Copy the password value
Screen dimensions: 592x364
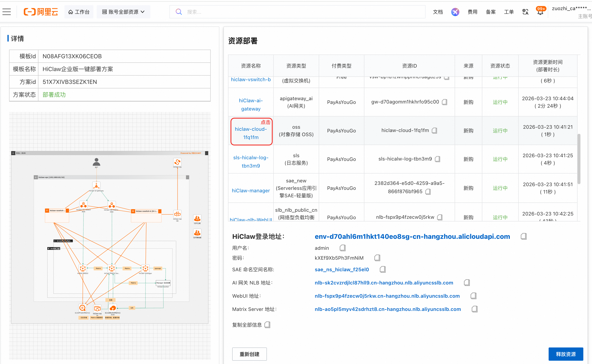point(377,258)
